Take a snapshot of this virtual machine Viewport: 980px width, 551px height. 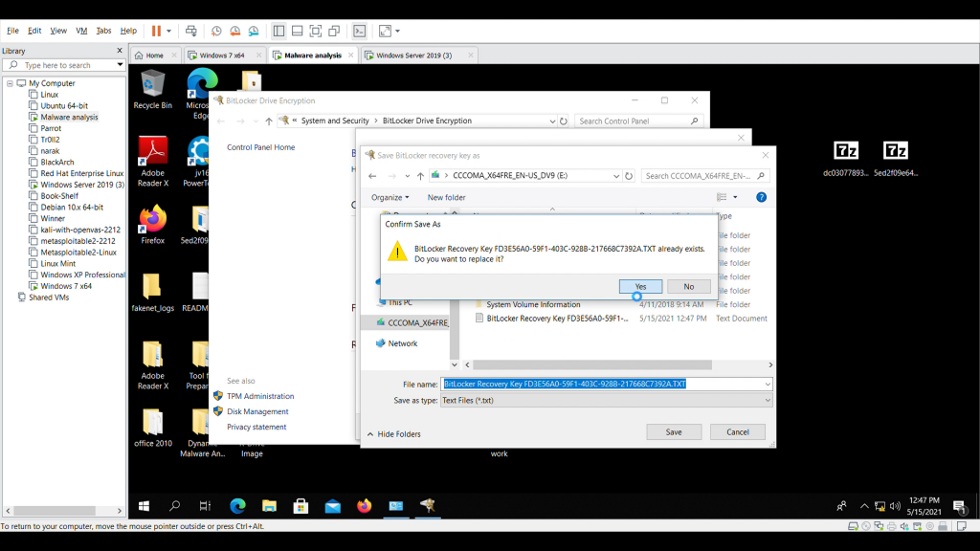[216, 31]
